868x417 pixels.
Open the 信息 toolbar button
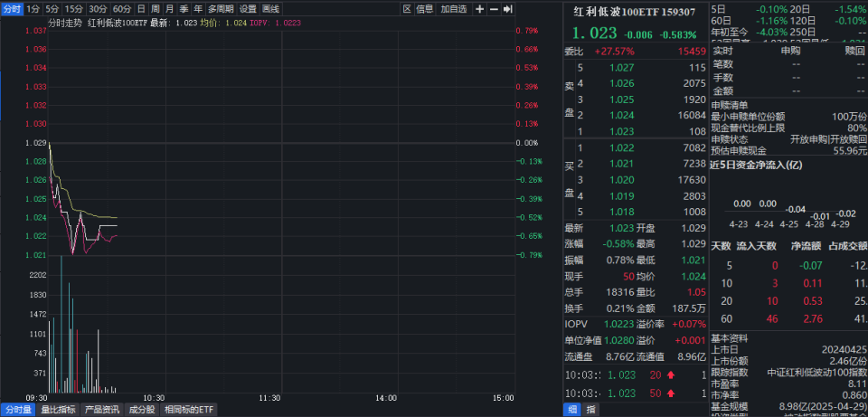[425, 9]
